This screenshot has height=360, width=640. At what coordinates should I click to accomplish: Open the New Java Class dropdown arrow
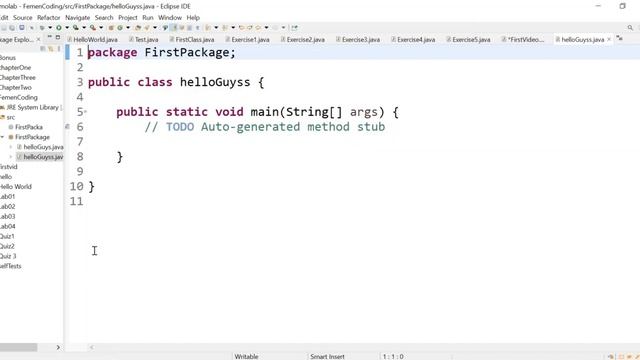coord(128,28)
